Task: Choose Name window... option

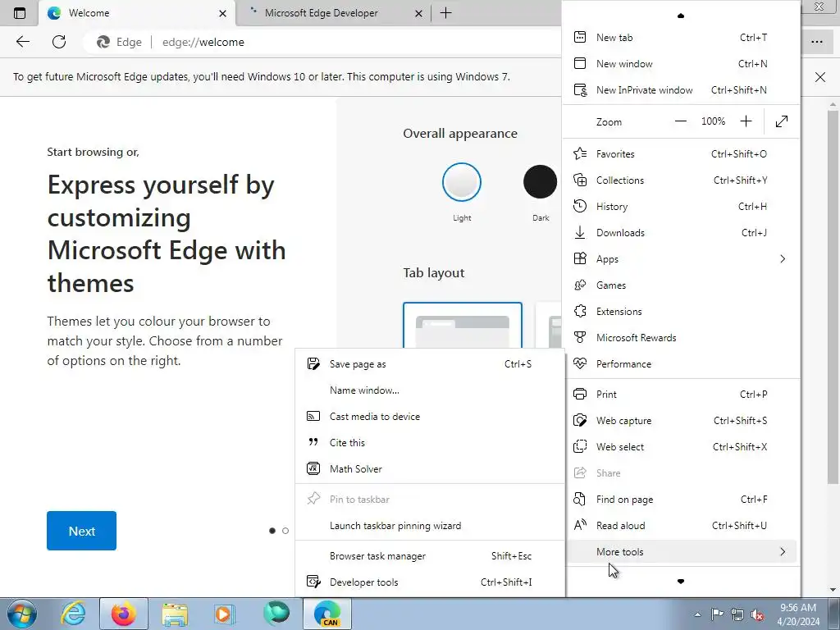Action: (430, 390)
